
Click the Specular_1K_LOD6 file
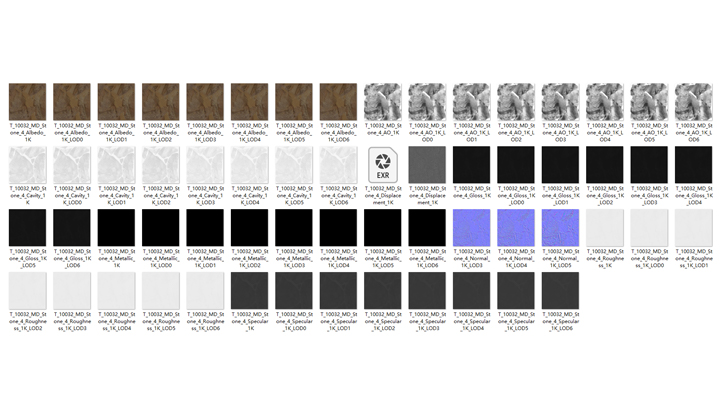pyautogui.click(x=560, y=290)
